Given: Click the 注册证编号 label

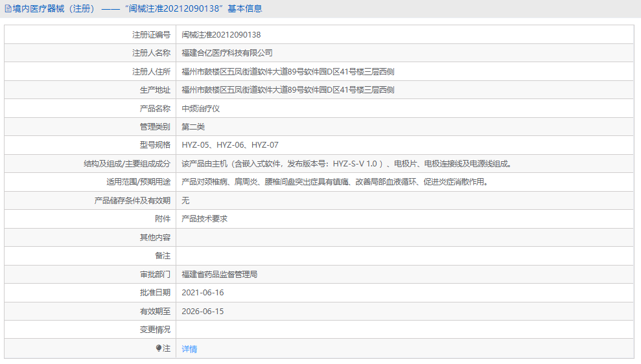Looking at the screenshot, I should tap(151, 35).
